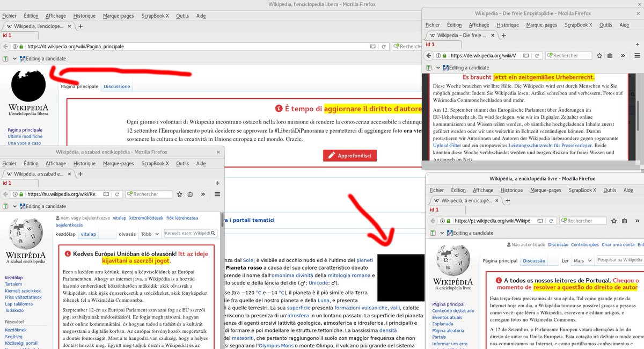Screen dimensions: 644x349
Task: Click the green T icon in the German window
Action: [429, 68]
